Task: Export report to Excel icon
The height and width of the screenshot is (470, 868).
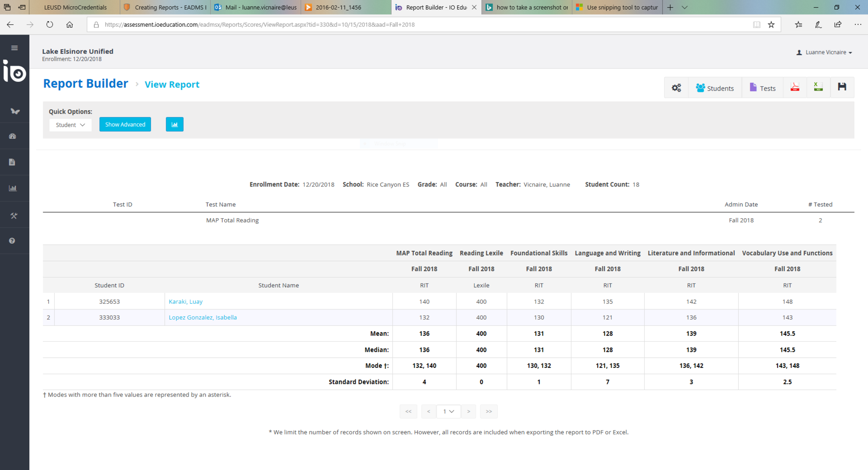Action: (x=818, y=87)
